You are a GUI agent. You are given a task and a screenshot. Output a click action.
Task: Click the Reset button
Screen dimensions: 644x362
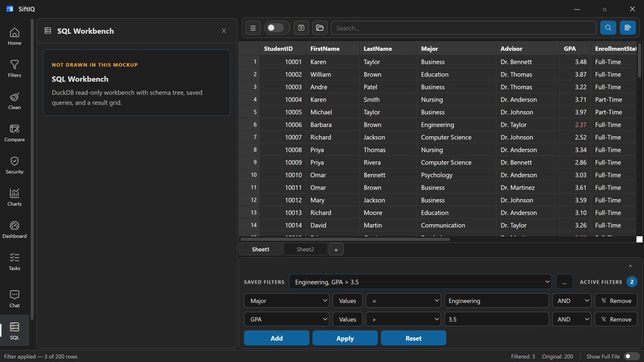click(x=414, y=338)
